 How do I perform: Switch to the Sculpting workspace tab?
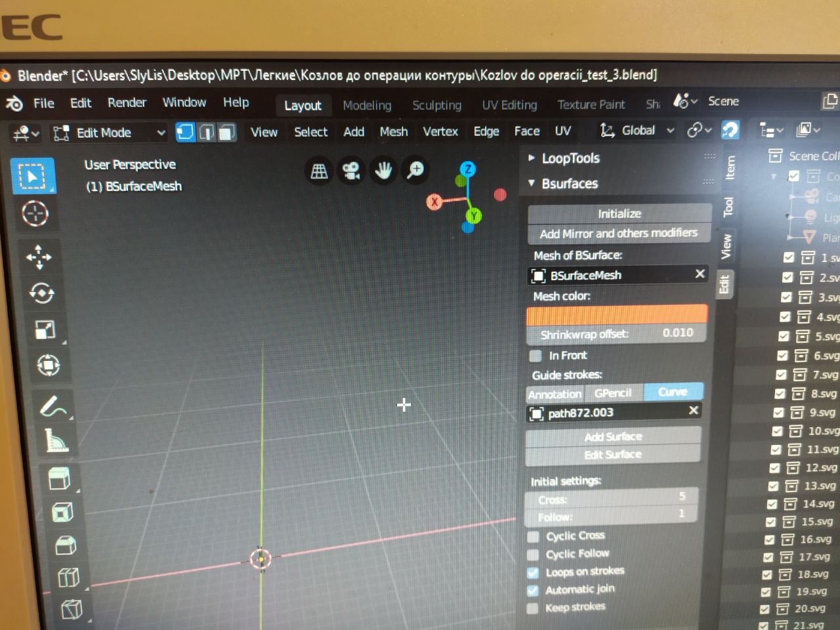coord(436,105)
